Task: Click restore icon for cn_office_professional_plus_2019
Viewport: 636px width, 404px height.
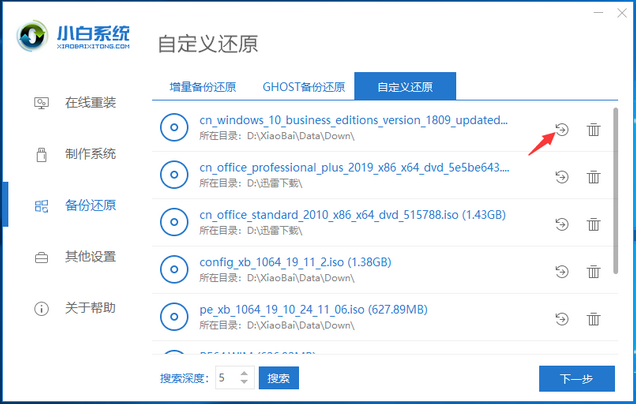Action: (562, 176)
